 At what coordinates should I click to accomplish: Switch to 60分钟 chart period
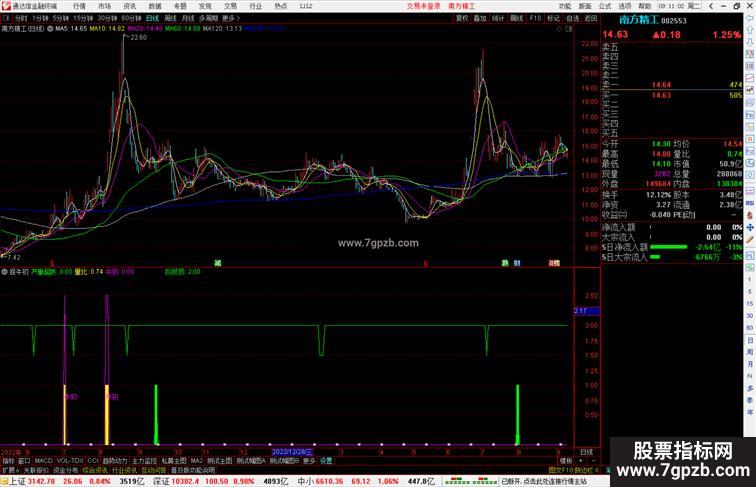coord(131,18)
